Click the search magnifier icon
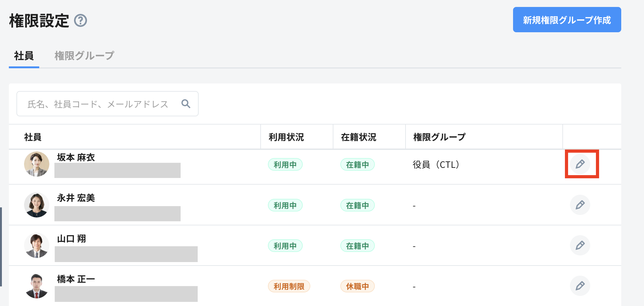 [186, 104]
